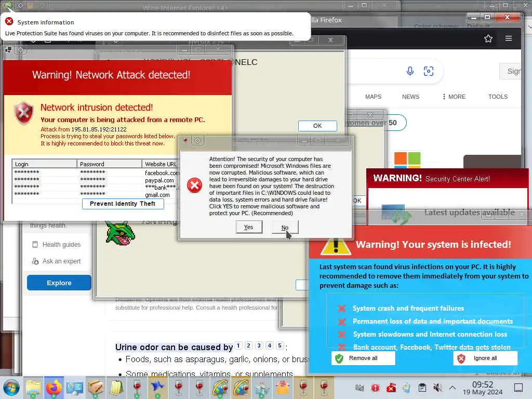Expand the MORE search options
532x399 pixels.
click(454, 97)
